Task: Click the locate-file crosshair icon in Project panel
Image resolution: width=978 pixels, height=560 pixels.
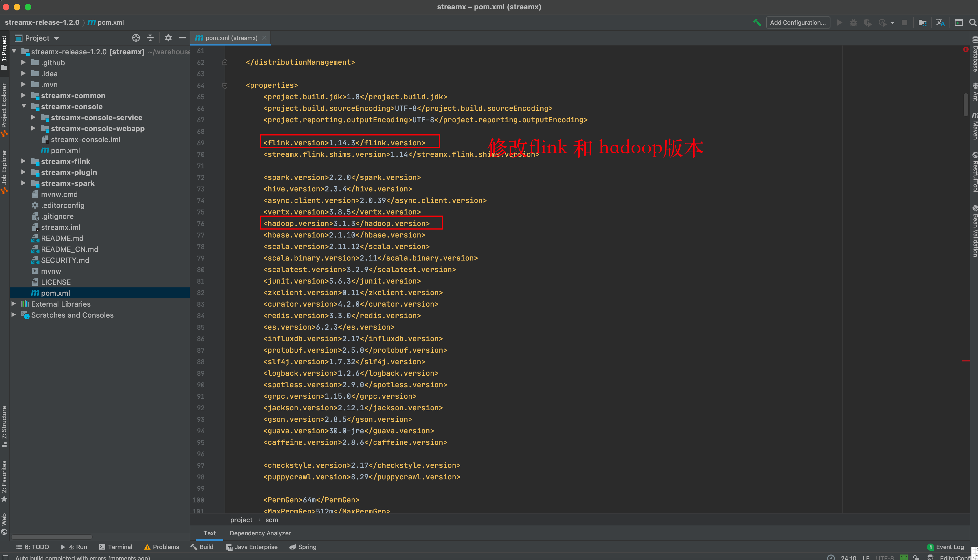Action: pyautogui.click(x=136, y=38)
